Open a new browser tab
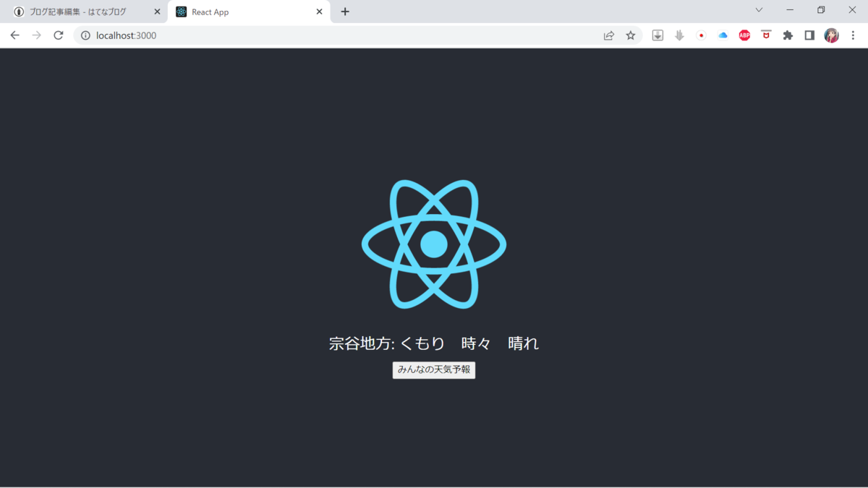Image resolution: width=868 pixels, height=488 pixels. [x=345, y=12]
